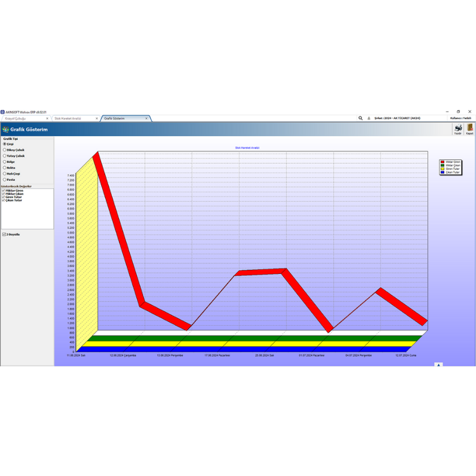Choose the Yatay Çubuk radio option

pos(5,156)
